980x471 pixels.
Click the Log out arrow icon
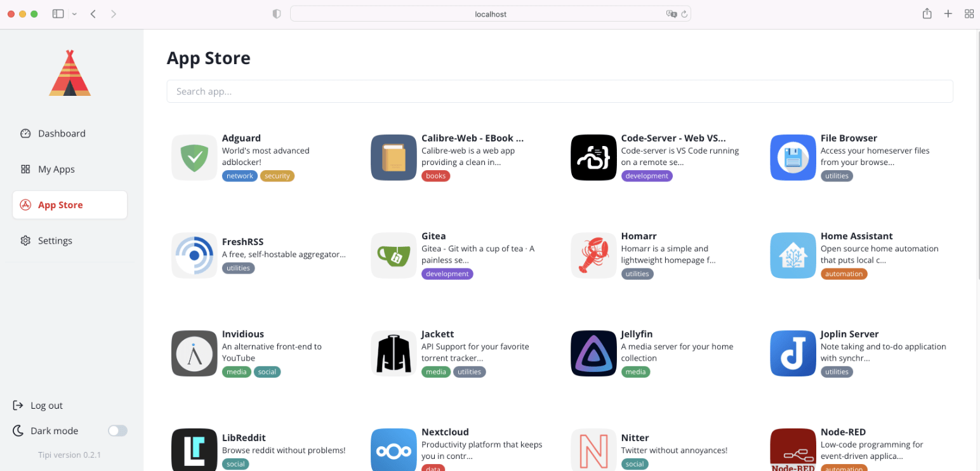point(18,405)
